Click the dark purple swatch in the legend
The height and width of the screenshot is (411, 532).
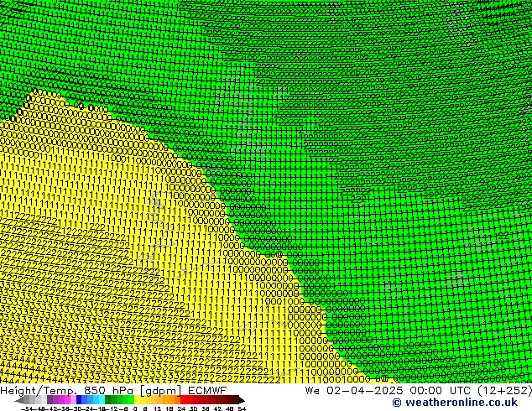(50, 399)
